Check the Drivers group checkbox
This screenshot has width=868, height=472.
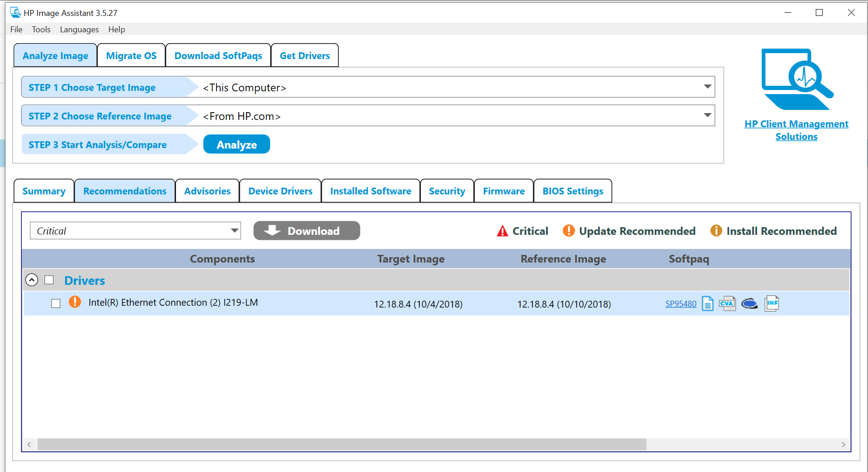[49, 280]
